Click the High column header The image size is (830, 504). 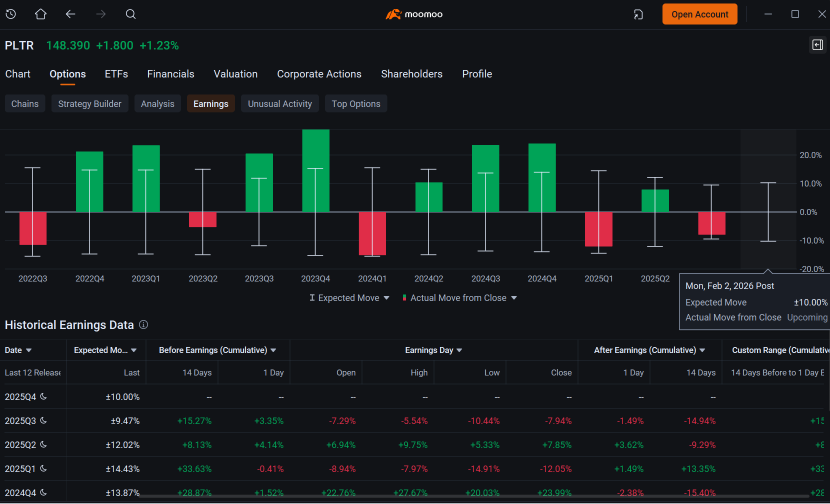coord(419,373)
